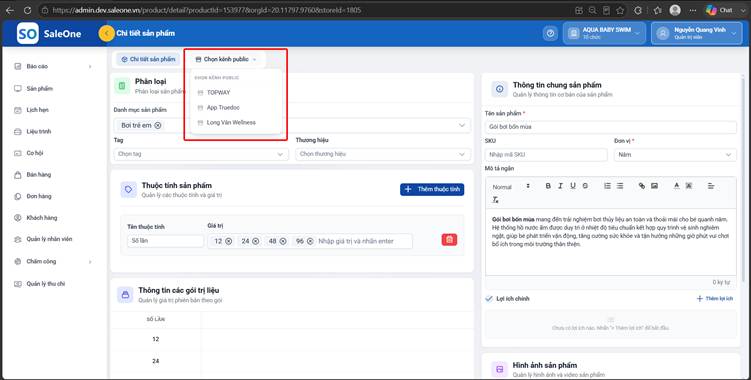Open Quản lý thu chi in the sidebar

tap(46, 284)
